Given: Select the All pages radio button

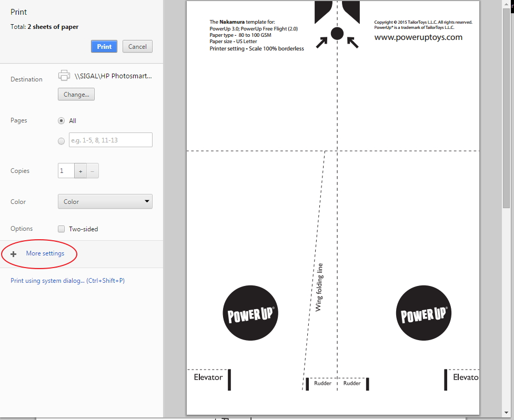Looking at the screenshot, I should (62, 121).
